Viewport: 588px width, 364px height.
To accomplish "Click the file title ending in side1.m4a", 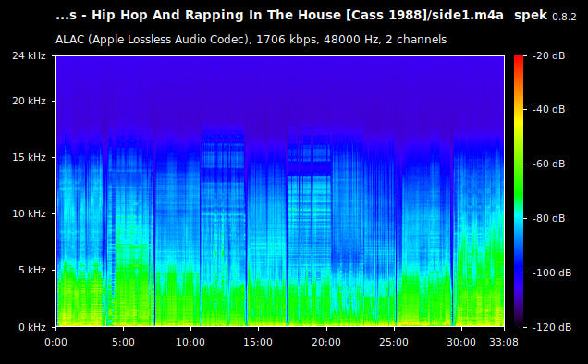I will (279, 16).
